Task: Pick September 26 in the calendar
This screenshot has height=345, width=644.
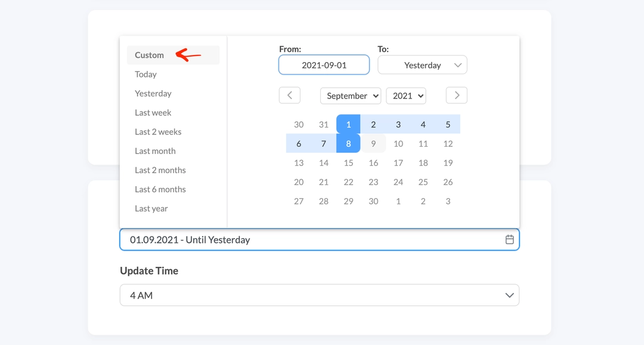Action: [448, 182]
